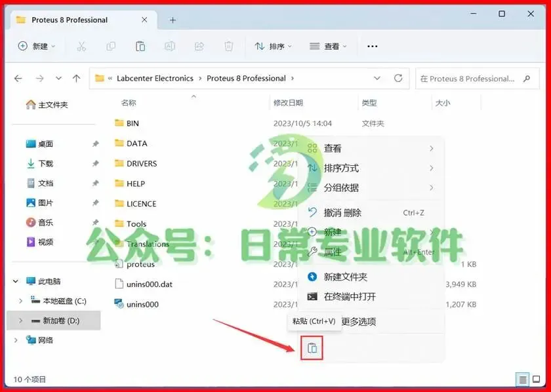Image resolution: width=551 pixels, height=392 pixels.
Task: Switch to large thumbnails view icon in status bar
Action: [x=537, y=380]
